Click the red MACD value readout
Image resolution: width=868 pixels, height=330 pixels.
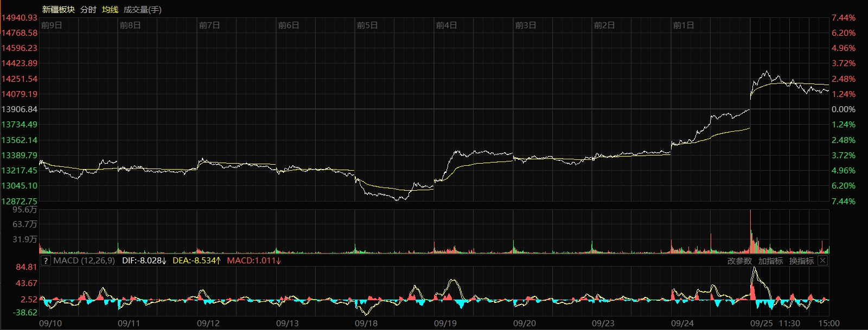(253, 261)
